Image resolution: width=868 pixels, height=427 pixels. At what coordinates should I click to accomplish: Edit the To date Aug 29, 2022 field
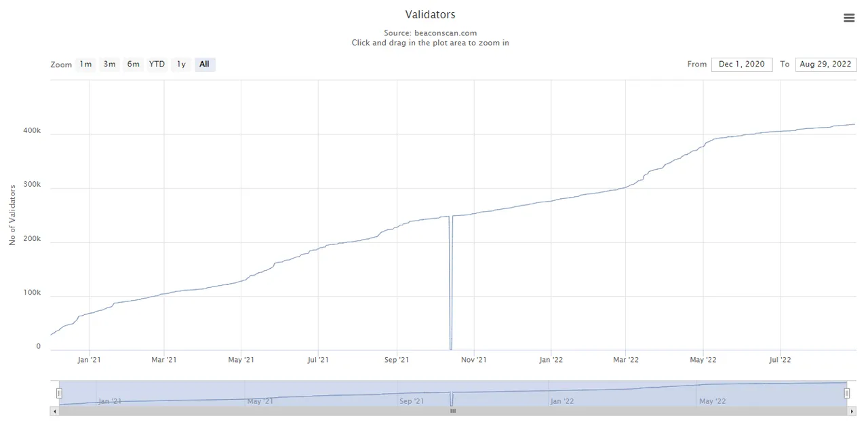coord(826,64)
